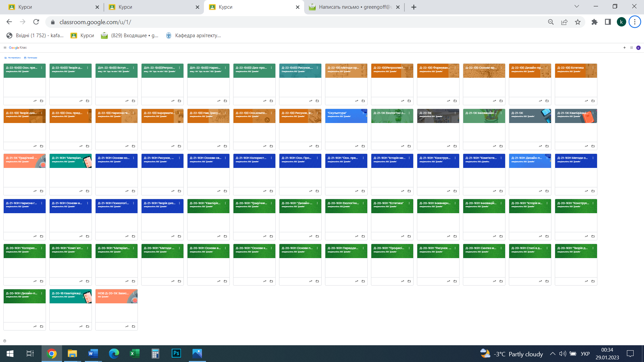This screenshot has height=362, width=644.
Task: Switch to the first "Курси" browser tab
Action: coord(54,7)
